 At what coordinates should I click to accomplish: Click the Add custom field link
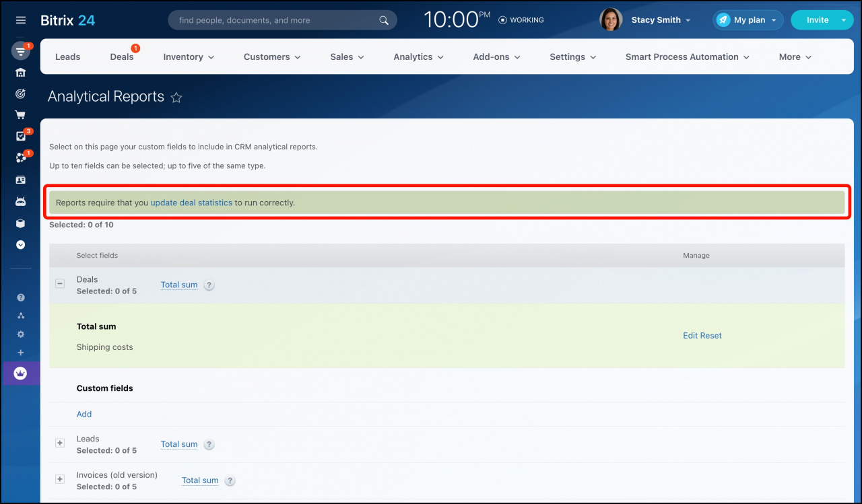(84, 414)
